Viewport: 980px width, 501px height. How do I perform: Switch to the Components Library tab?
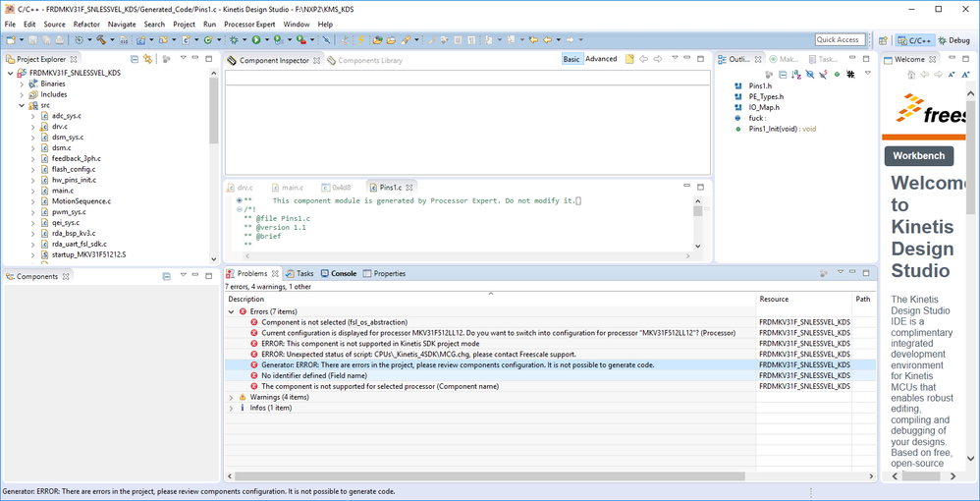pos(364,61)
